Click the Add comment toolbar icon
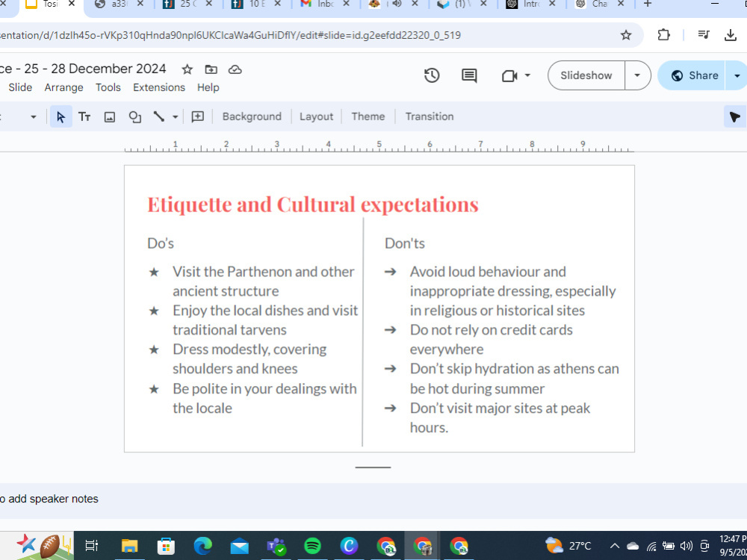 click(x=198, y=116)
